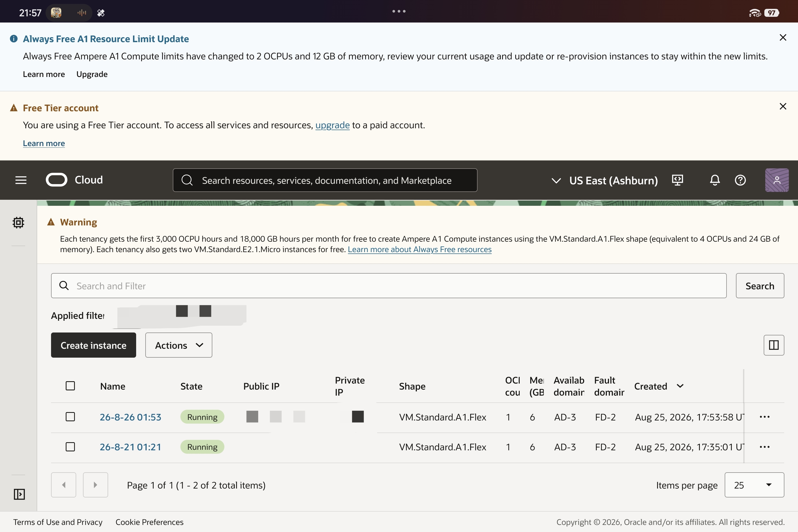The height and width of the screenshot is (532, 798).
Task: Focus the Search and Filter field
Action: tap(389, 286)
